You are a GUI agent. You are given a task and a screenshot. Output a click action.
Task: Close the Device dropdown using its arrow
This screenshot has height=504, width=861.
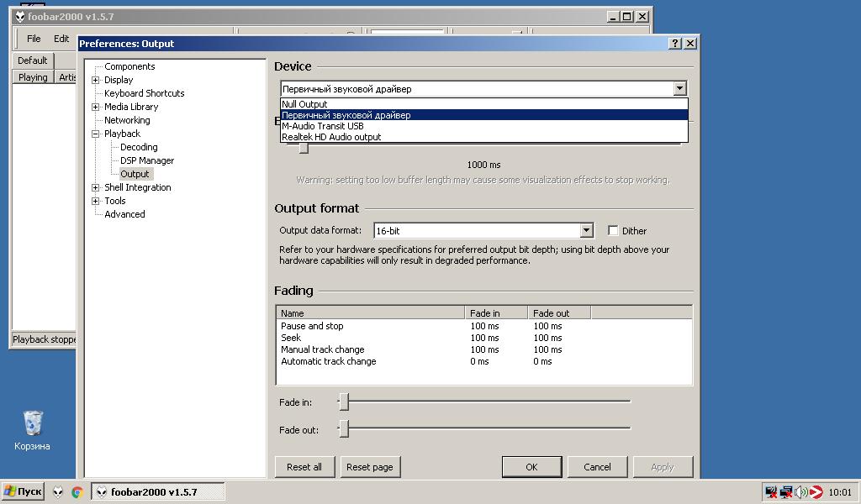(679, 88)
